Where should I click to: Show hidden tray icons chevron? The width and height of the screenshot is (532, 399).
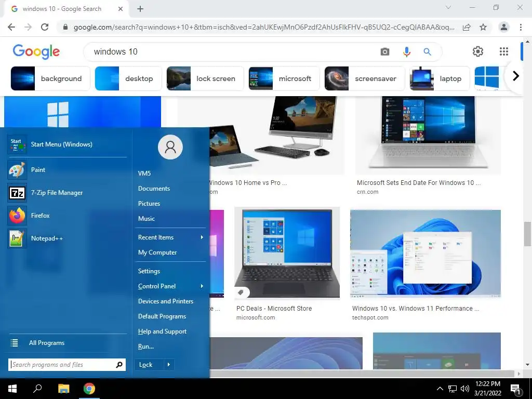point(440,389)
